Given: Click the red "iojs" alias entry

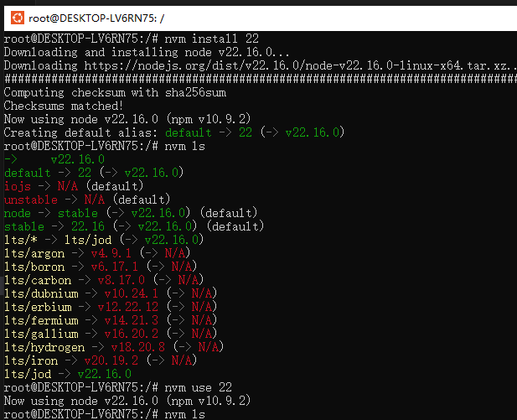Looking at the screenshot, I should (18, 186).
